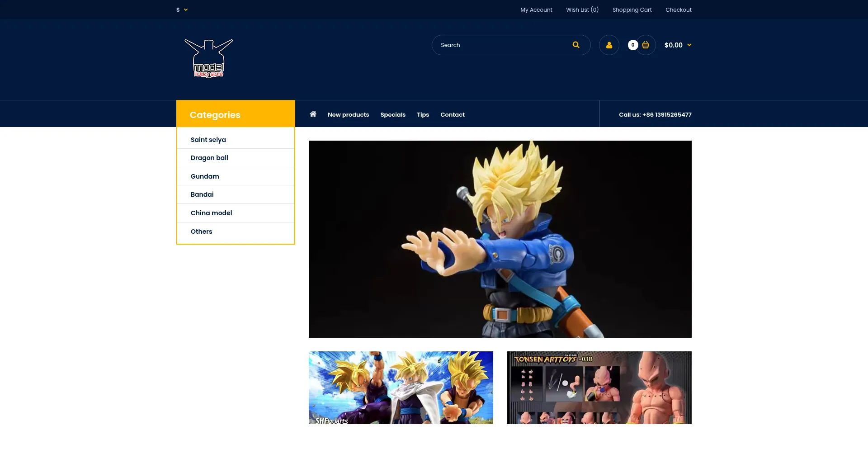Open the user account icon

[609, 45]
